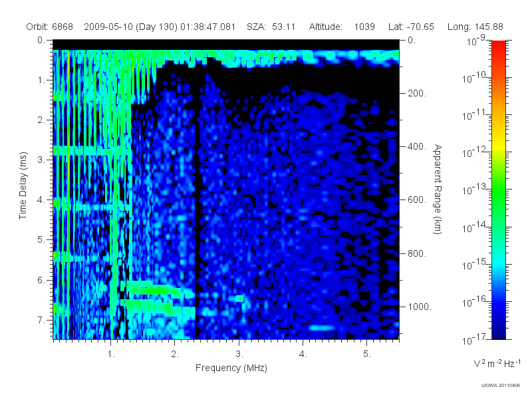532x399 pixels.
Task: Click the date '2009-05-10 (Day 130)' text
Action: [130, 27]
